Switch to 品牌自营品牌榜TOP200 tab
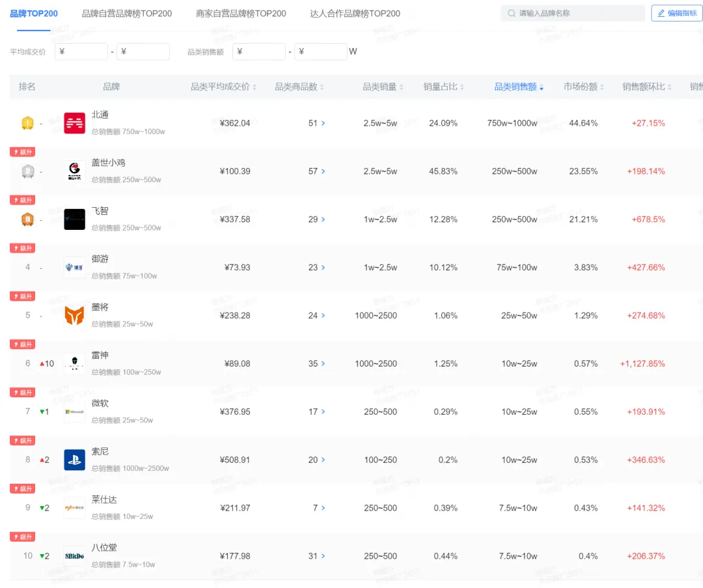Screen dimensions: 703x588 (x=127, y=13)
